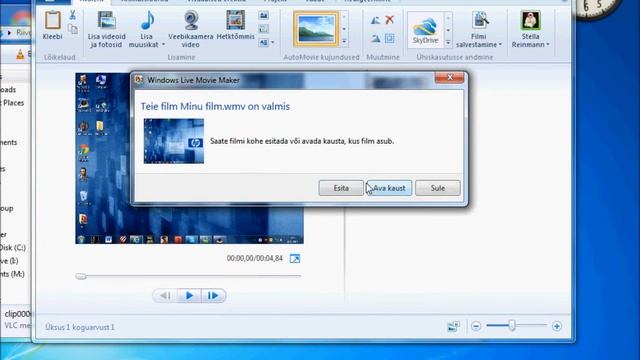Click the Sule button
This screenshot has height=360, width=640.
click(x=438, y=188)
